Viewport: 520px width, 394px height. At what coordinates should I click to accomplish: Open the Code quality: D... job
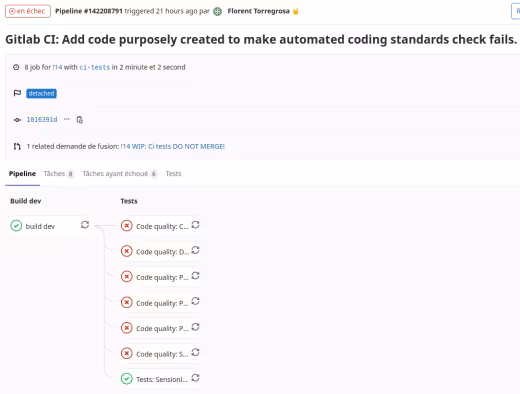pos(162,252)
